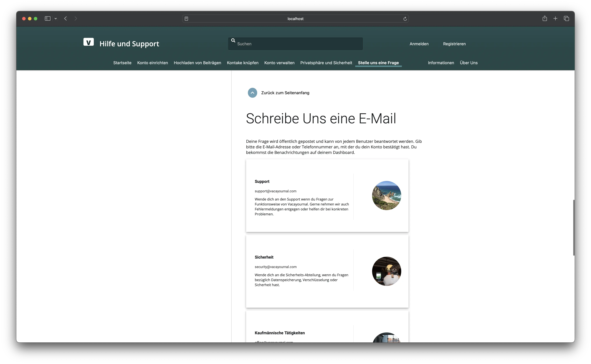Viewport: 591px width, 364px height.
Task: Open the Startseite nav item
Action: [122, 63]
